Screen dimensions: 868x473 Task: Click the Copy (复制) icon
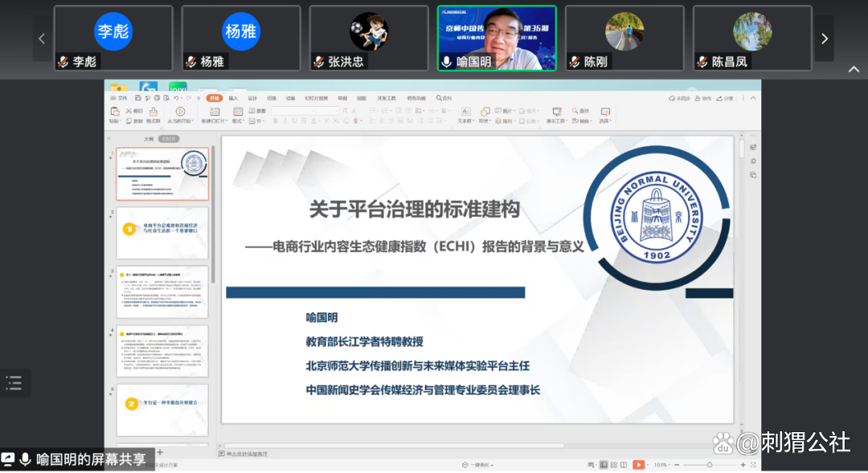coord(129,121)
